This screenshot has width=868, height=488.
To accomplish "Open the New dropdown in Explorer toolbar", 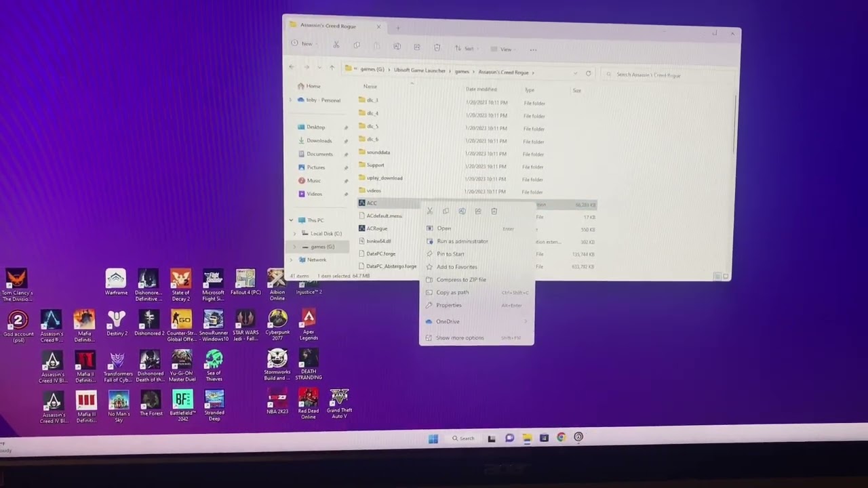I will [304, 43].
